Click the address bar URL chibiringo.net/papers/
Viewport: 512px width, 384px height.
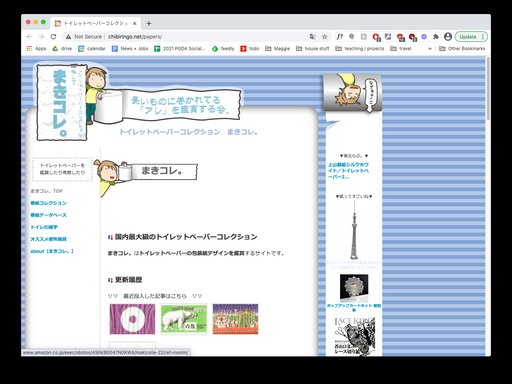point(135,37)
